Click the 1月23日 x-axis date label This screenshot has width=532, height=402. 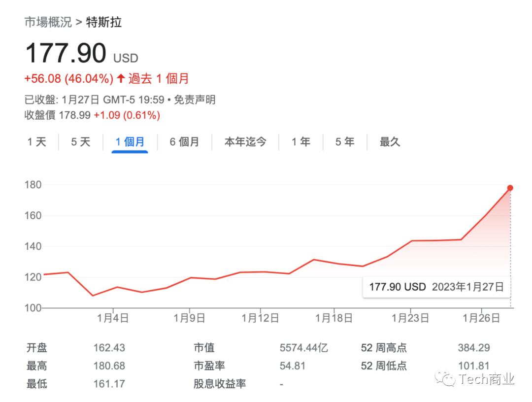click(x=410, y=318)
